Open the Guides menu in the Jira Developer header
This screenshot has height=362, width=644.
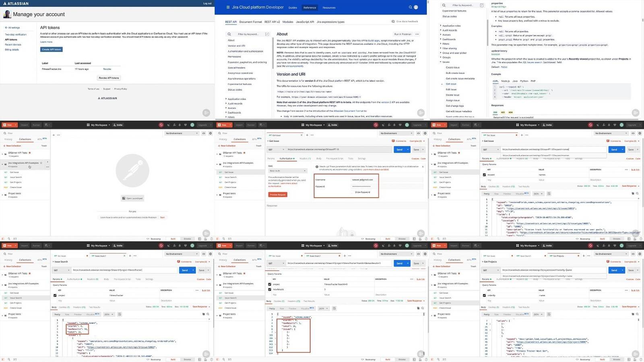[x=293, y=8]
